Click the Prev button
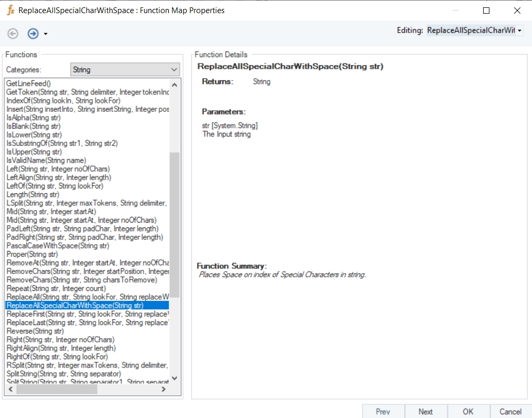 click(383, 411)
